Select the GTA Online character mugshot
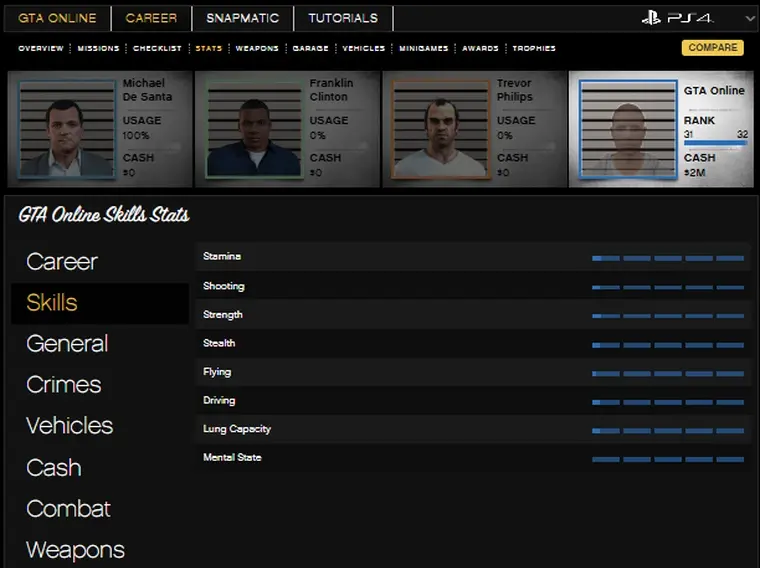The height and width of the screenshot is (568, 760). tap(627, 130)
